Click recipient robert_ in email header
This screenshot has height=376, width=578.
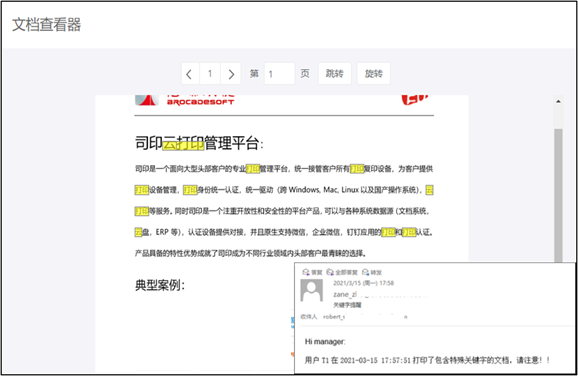click(x=334, y=317)
